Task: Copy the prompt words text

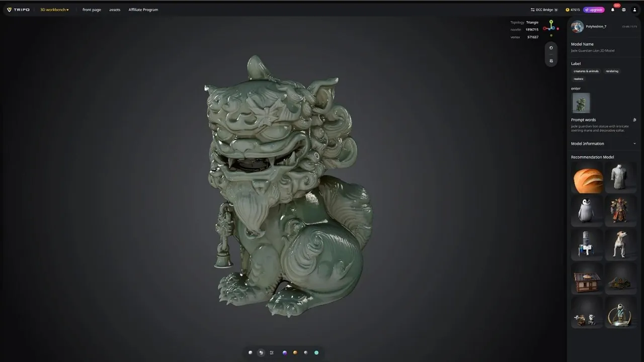Action: click(634, 120)
